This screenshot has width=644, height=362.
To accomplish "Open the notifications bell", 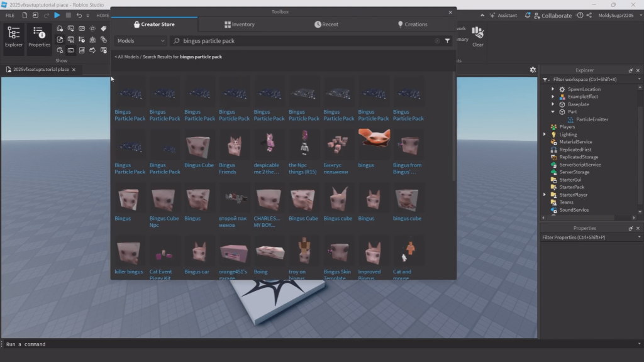I will [x=528, y=15].
